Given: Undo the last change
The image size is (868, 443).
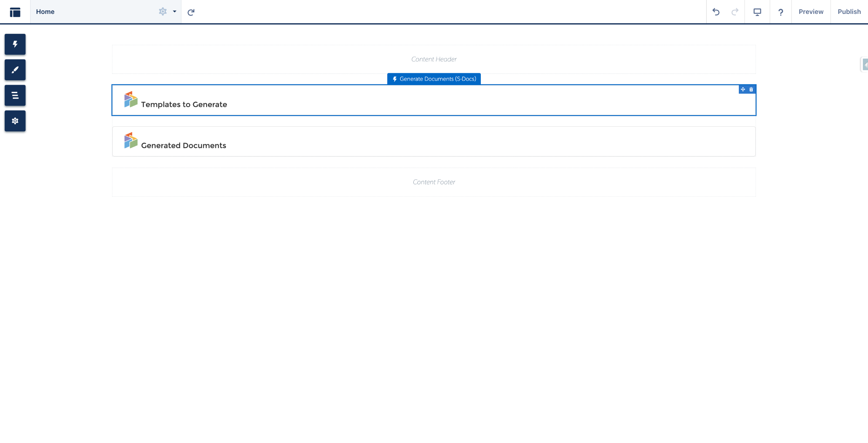Looking at the screenshot, I should pyautogui.click(x=716, y=12).
